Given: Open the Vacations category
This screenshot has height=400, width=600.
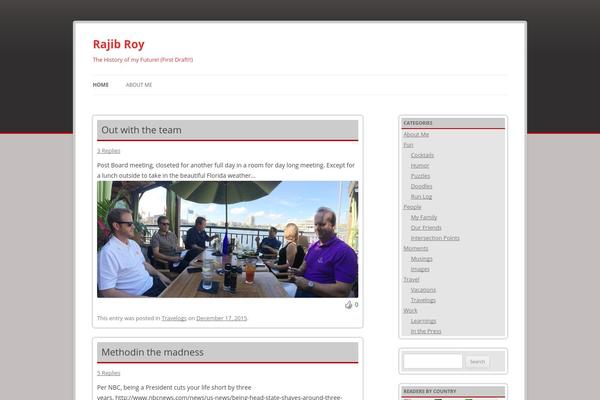Looking at the screenshot, I should [423, 290].
